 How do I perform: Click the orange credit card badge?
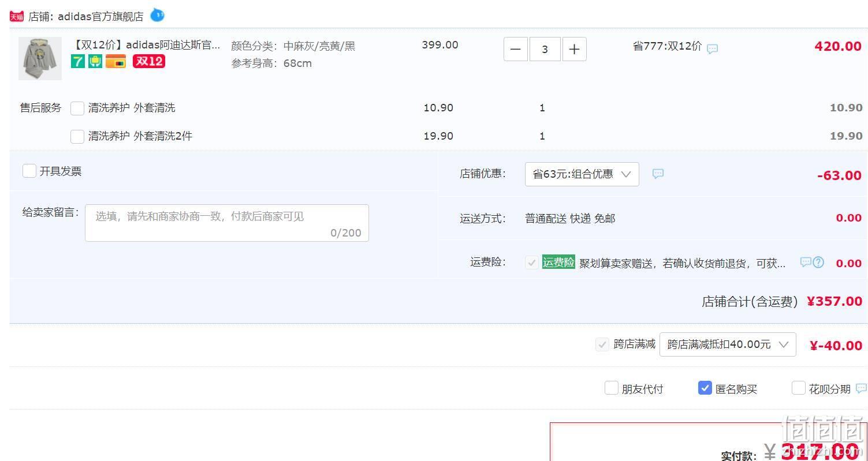coord(116,61)
